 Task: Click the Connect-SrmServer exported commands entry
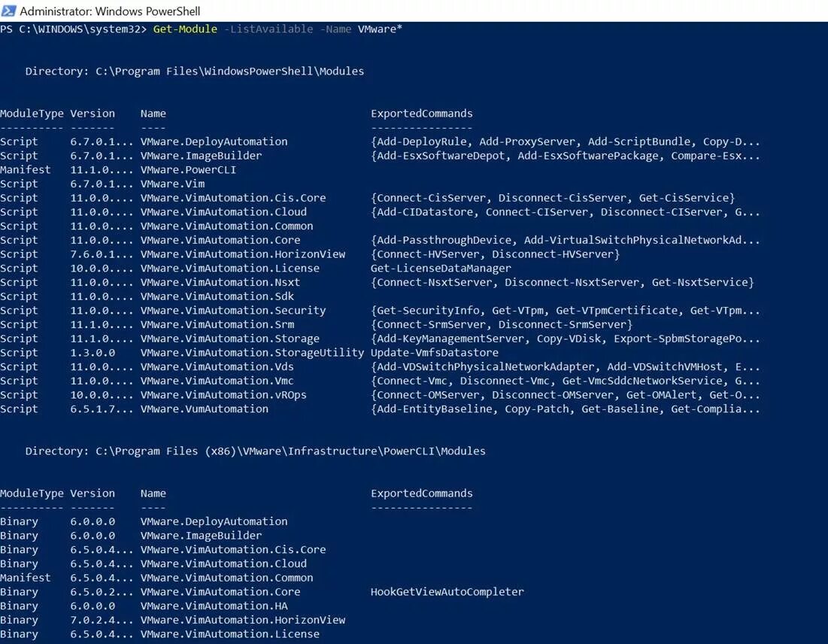point(501,324)
